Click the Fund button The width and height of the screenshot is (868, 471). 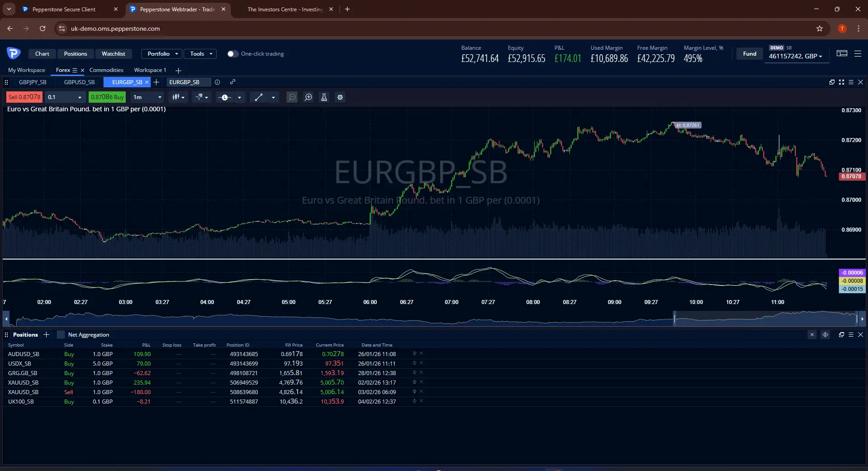point(749,53)
